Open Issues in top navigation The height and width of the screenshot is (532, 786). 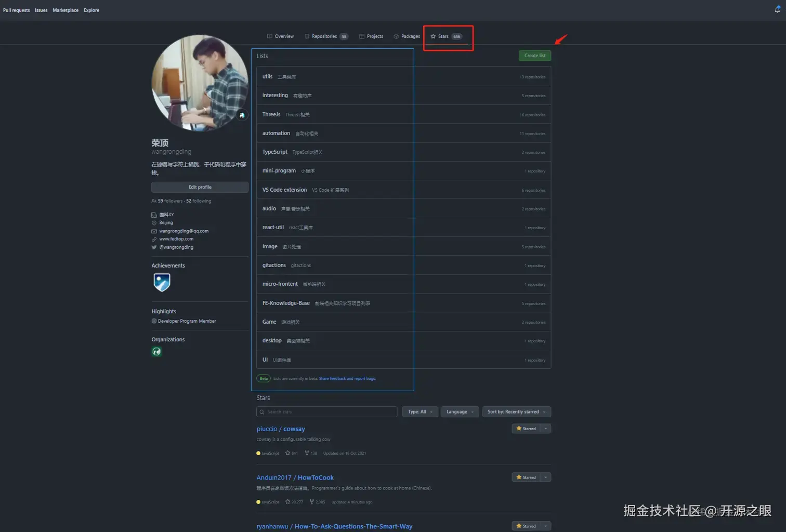tap(41, 10)
